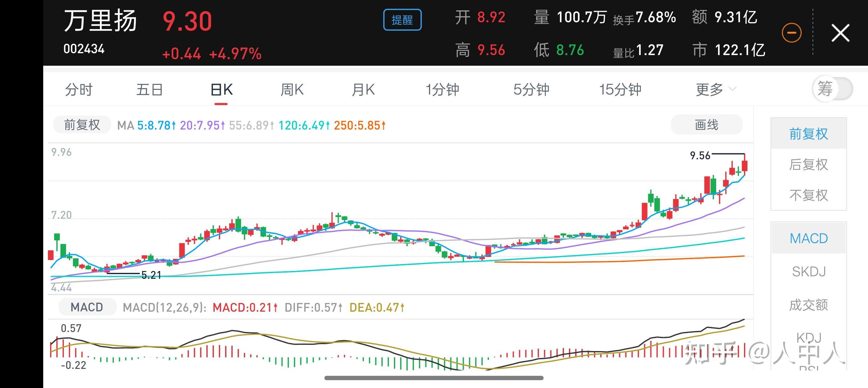Switch to the 周K tab
868x388 pixels.
pyautogui.click(x=292, y=89)
